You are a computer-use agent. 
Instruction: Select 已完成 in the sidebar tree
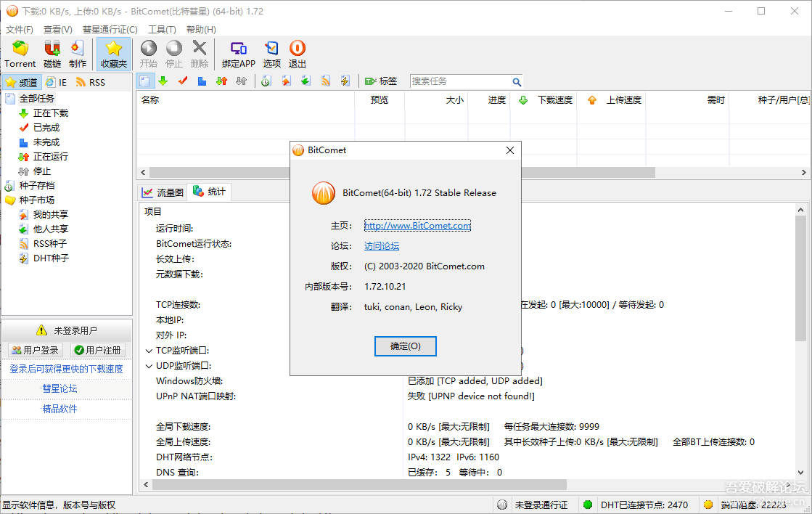pyautogui.click(x=46, y=128)
